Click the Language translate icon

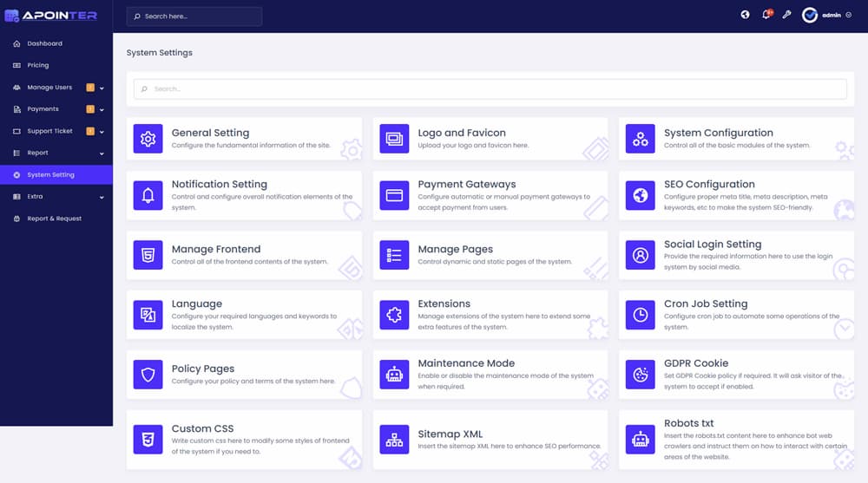(x=148, y=315)
